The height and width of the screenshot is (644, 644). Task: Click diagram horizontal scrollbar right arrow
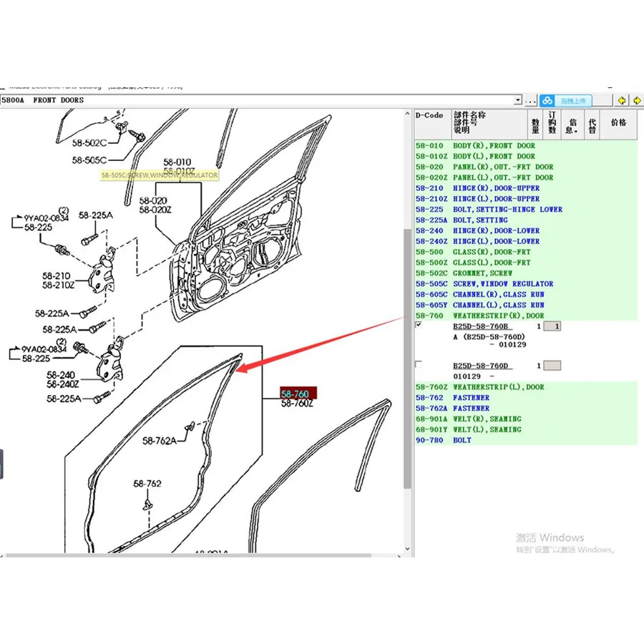[399, 556]
